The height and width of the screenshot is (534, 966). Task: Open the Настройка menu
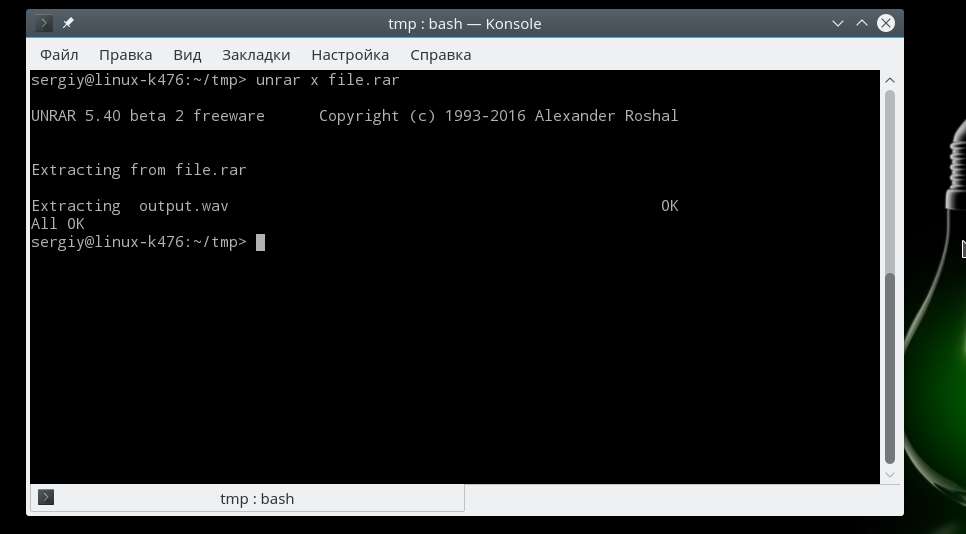point(350,55)
